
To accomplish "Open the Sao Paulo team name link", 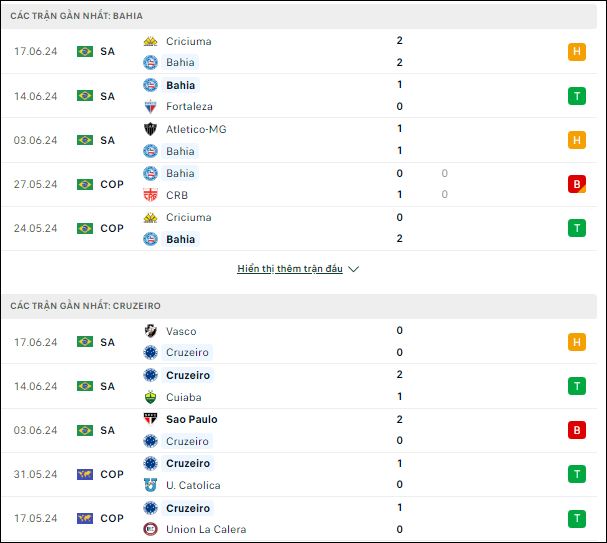I will [192, 419].
